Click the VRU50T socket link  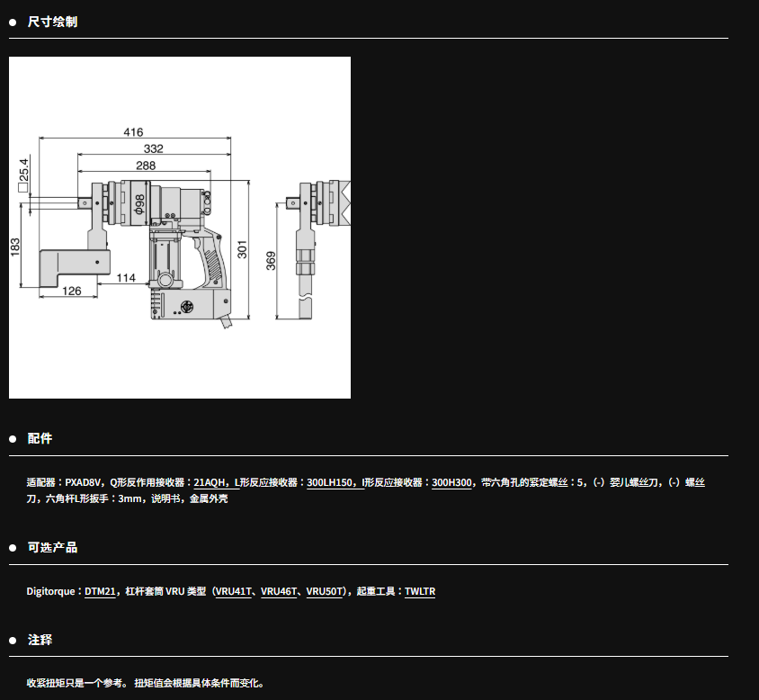coord(325,591)
